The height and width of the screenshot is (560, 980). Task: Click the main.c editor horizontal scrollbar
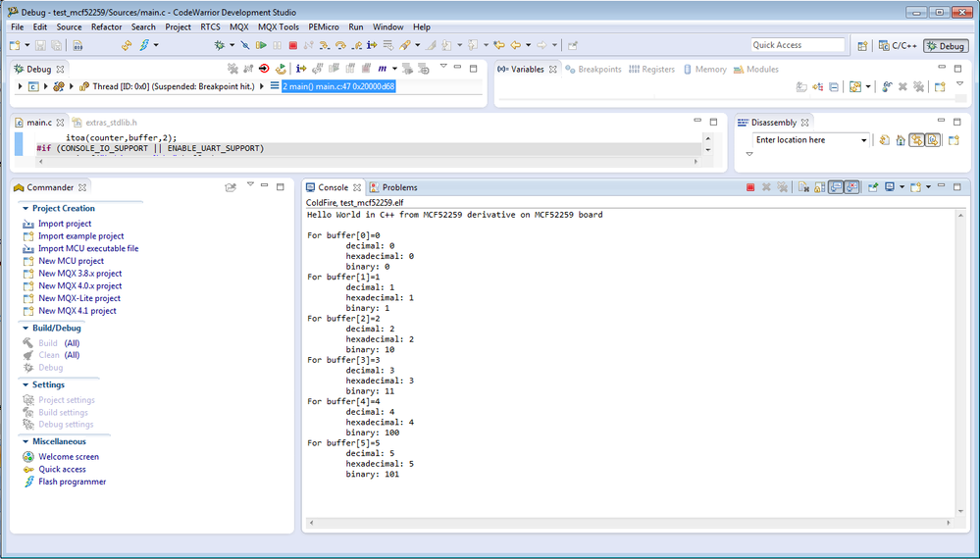coord(369,161)
